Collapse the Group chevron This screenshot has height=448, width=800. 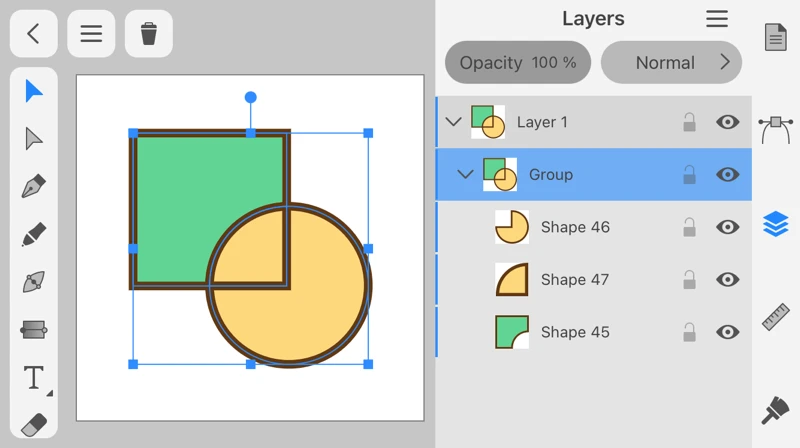465,175
